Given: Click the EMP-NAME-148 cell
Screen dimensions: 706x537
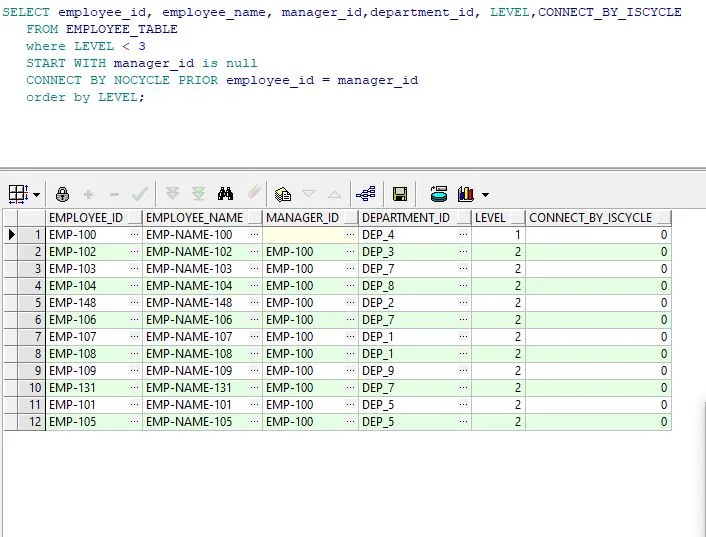Looking at the screenshot, I should (190, 303).
